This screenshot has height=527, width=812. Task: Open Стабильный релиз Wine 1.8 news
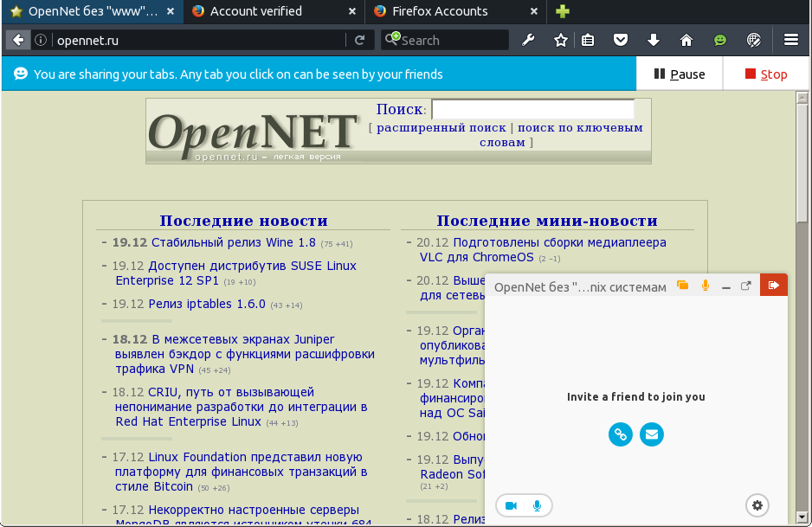tap(234, 242)
